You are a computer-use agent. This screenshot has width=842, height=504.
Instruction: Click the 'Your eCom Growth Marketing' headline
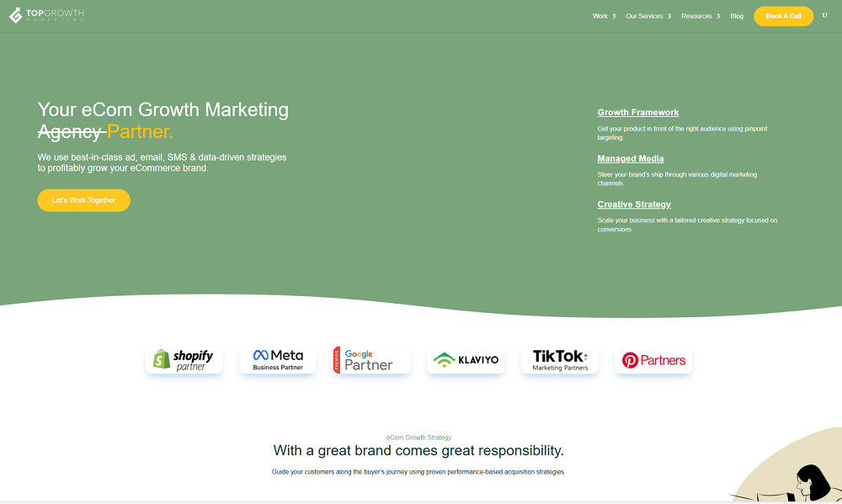coord(163,109)
